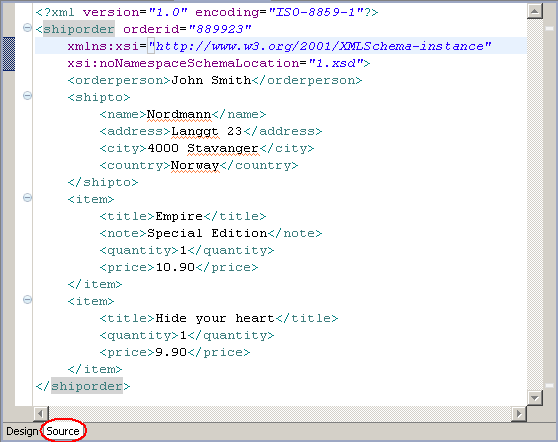Click the orderid value "889923"
Screen dimensions: 558x442
pyautogui.click(x=220, y=29)
